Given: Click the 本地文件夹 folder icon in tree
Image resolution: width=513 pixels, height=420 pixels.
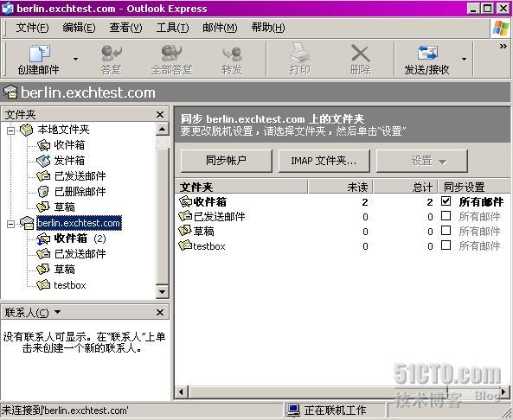Looking at the screenshot, I should point(27,130).
